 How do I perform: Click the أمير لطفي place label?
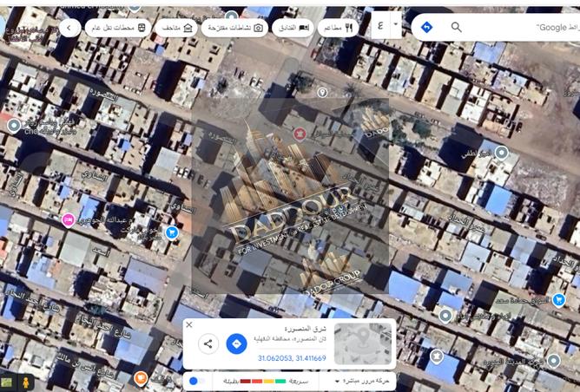click(x=475, y=154)
